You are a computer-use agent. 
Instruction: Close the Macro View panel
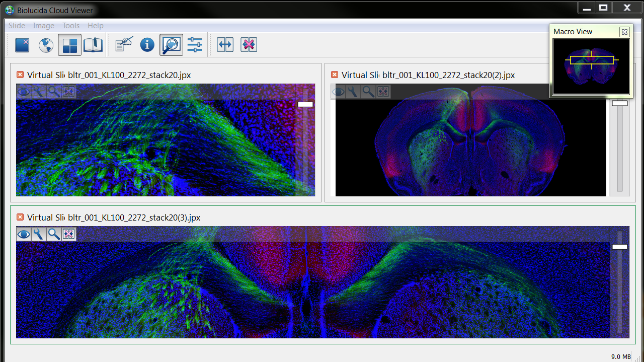coord(624,32)
